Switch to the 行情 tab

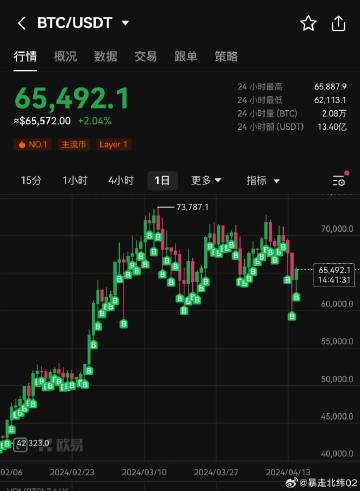pyautogui.click(x=25, y=56)
